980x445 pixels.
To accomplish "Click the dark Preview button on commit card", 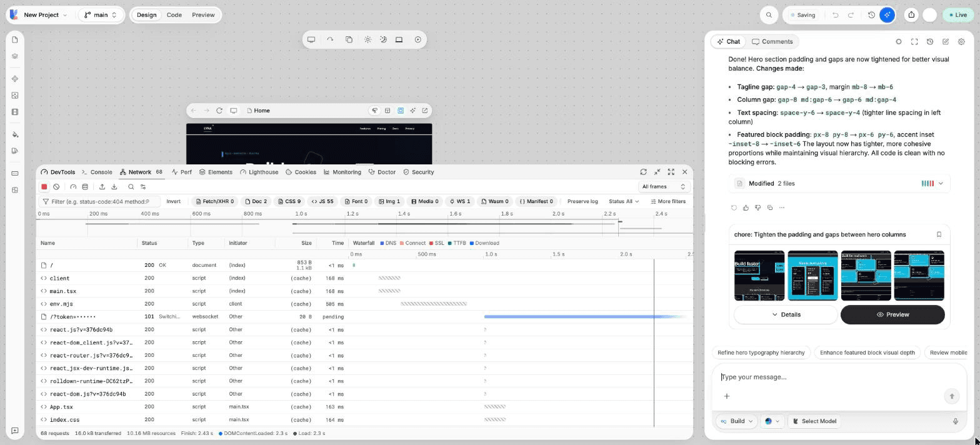I will point(892,315).
